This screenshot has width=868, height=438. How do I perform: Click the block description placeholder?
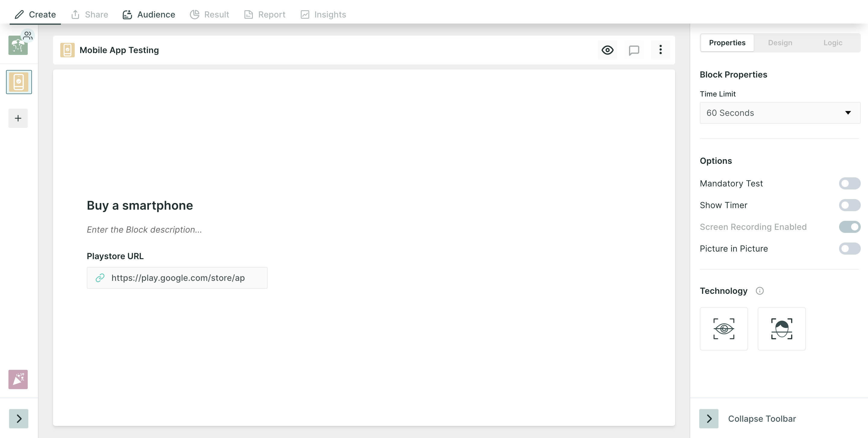[x=144, y=230]
